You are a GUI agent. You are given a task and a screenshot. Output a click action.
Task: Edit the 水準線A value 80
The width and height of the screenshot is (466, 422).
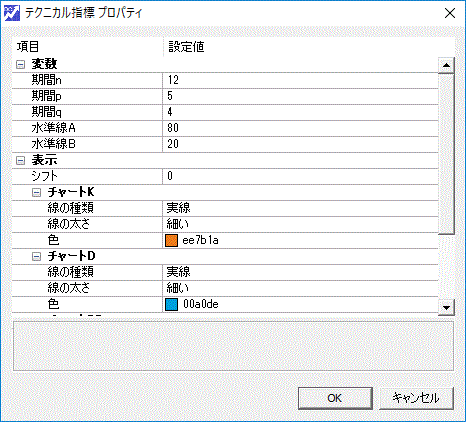pos(300,128)
